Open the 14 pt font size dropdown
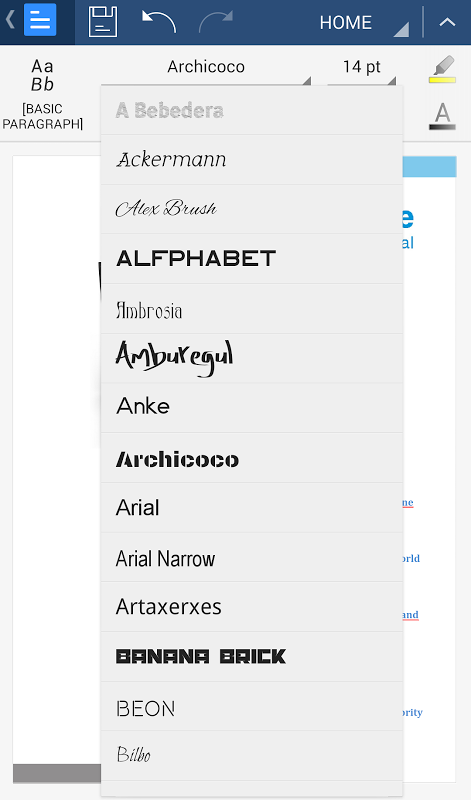Image resolution: width=471 pixels, height=800 pixels. click(x=361, y=67)
